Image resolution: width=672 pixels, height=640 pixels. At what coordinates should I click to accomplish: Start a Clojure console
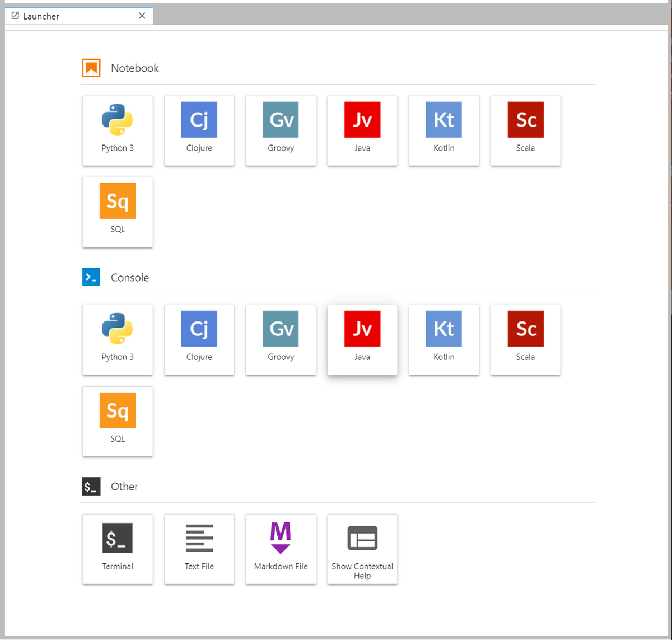coord(199,340)
